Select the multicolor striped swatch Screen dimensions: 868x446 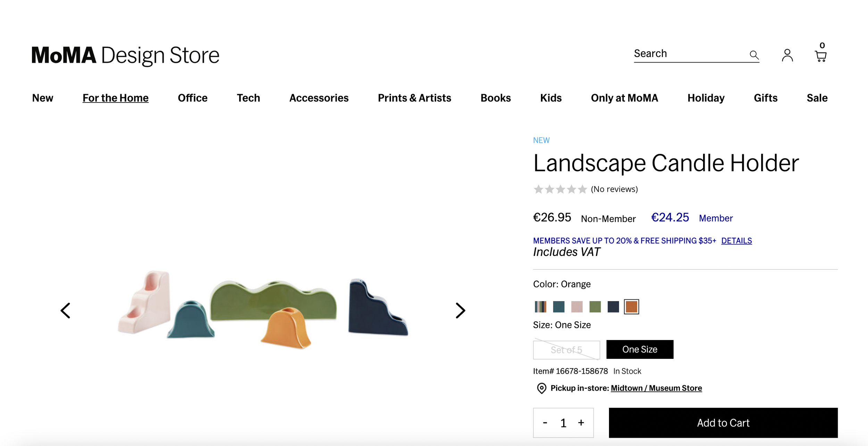(x=540, y=307)
